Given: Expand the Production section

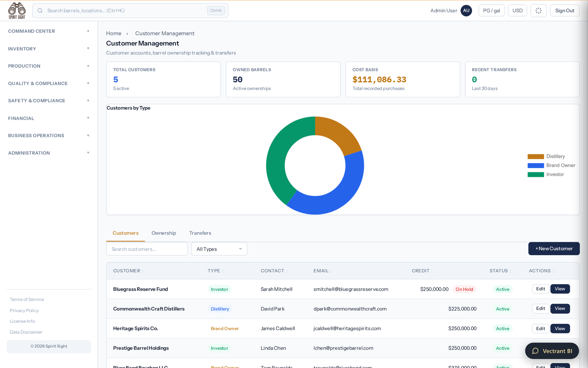Looking at the screenshot, I should point(49,66).
